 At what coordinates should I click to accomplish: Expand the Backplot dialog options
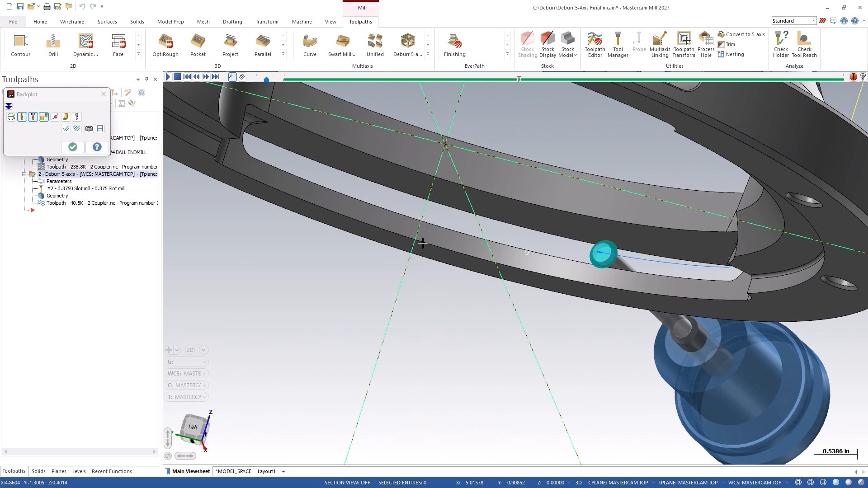click(9, 106)
